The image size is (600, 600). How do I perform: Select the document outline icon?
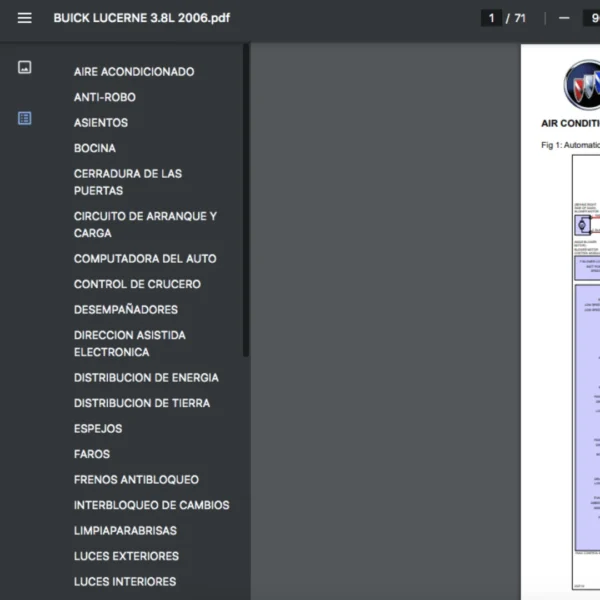[24, 118]
